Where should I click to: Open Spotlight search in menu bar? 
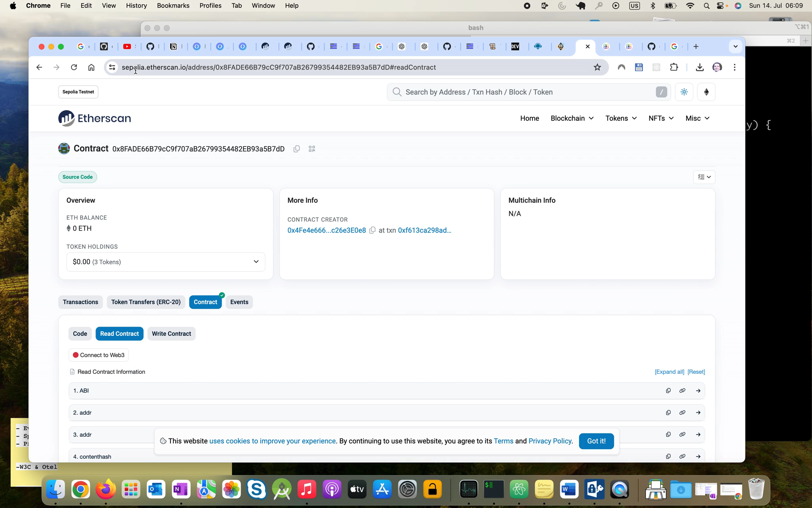tap(706, 6)
